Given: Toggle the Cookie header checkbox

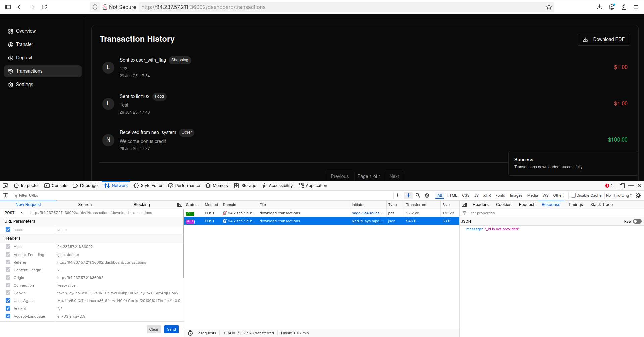Looking at the screenshot, I should tap(8, 293).
